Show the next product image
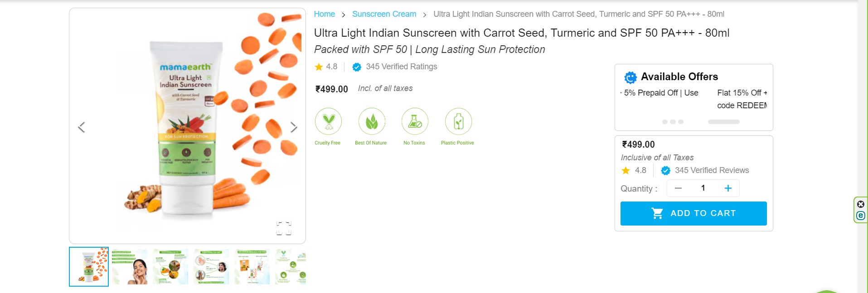Screen dimensions: 868x293 (294, 127)
